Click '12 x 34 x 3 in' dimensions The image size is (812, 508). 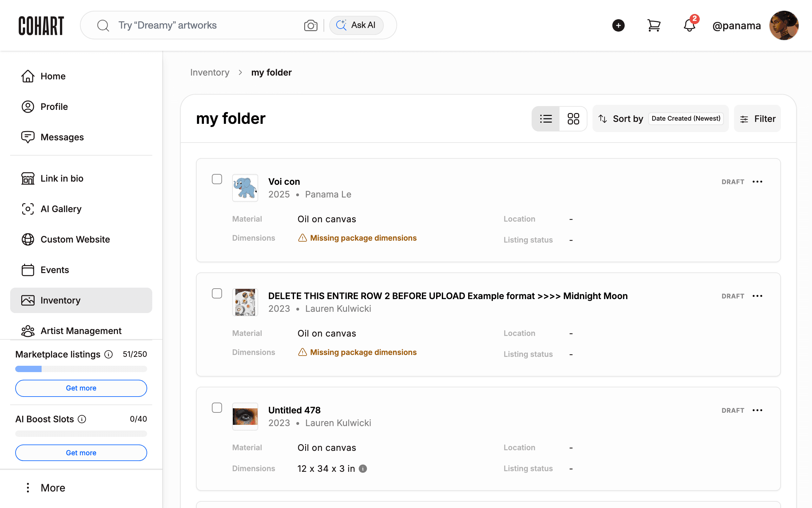tap(326, 469)
